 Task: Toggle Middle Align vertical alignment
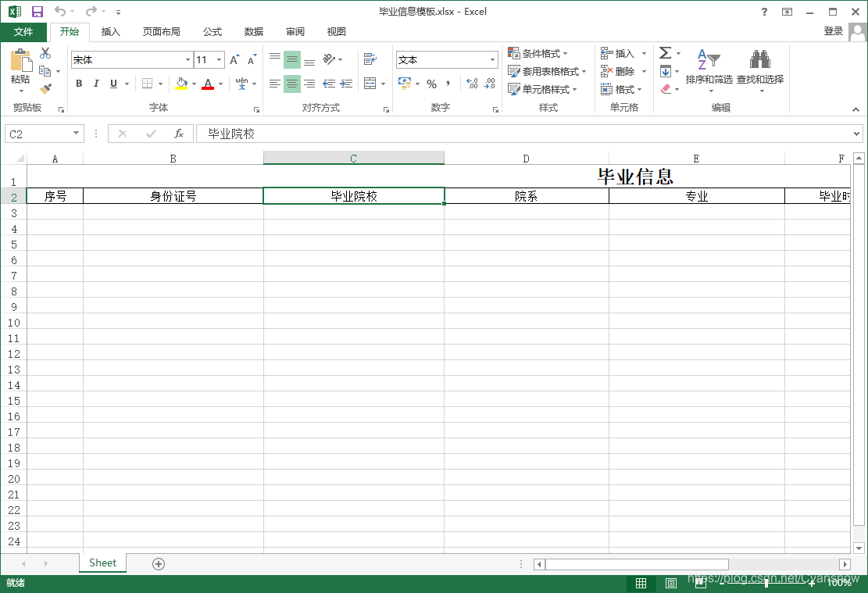292,59
